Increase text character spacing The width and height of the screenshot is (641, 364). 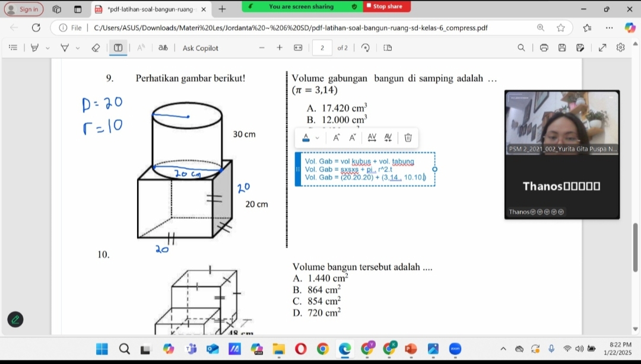pos(372,138)
